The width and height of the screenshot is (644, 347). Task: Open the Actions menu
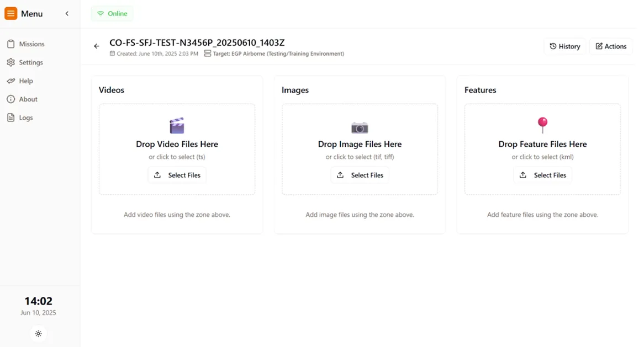610,46
